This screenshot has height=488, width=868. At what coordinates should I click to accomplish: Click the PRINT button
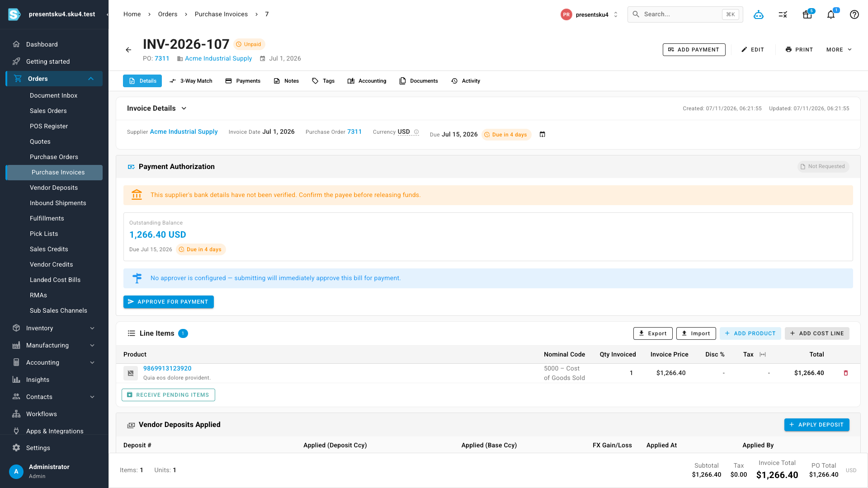pyautogui.click(x=799, y=50)
